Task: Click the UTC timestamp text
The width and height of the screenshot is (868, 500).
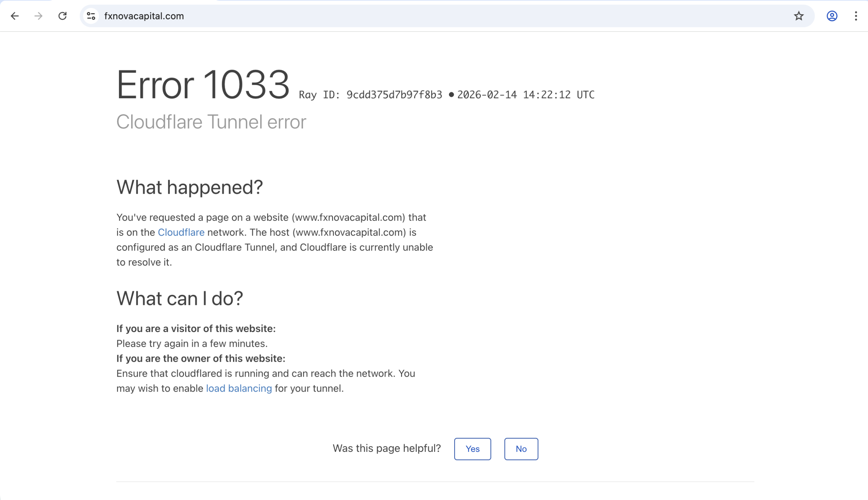Action: point(525,95)
